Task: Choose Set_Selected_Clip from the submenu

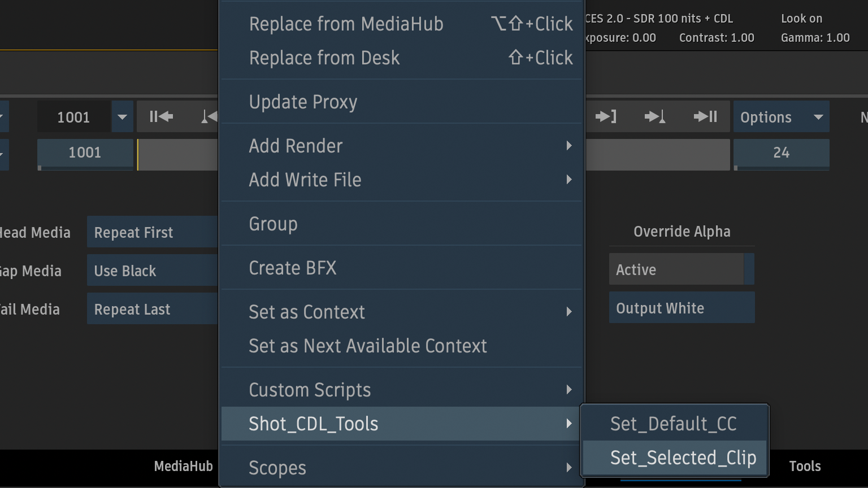Action: coord(683,457)
